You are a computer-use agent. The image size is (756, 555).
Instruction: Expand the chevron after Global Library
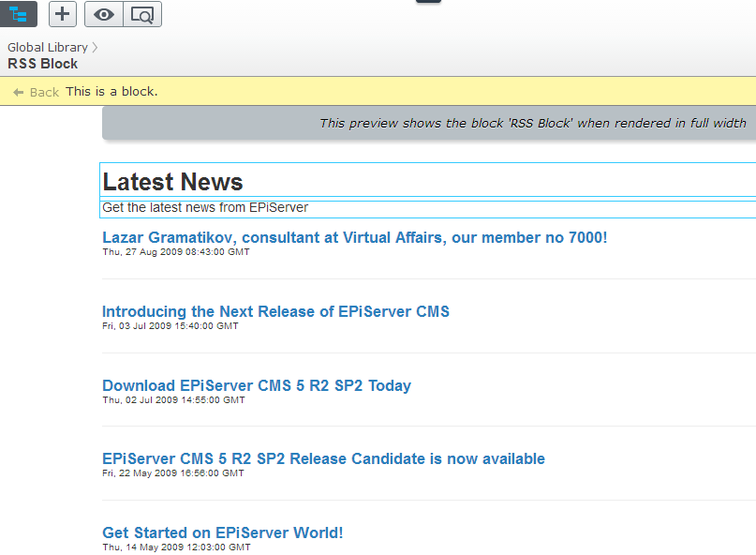pos(96,47)
